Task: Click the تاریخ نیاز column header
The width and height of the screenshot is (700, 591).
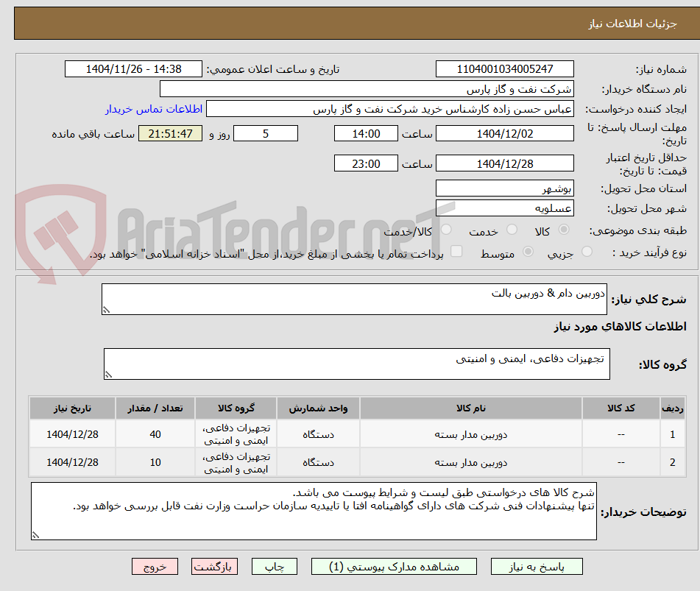Action: point(72,408)
